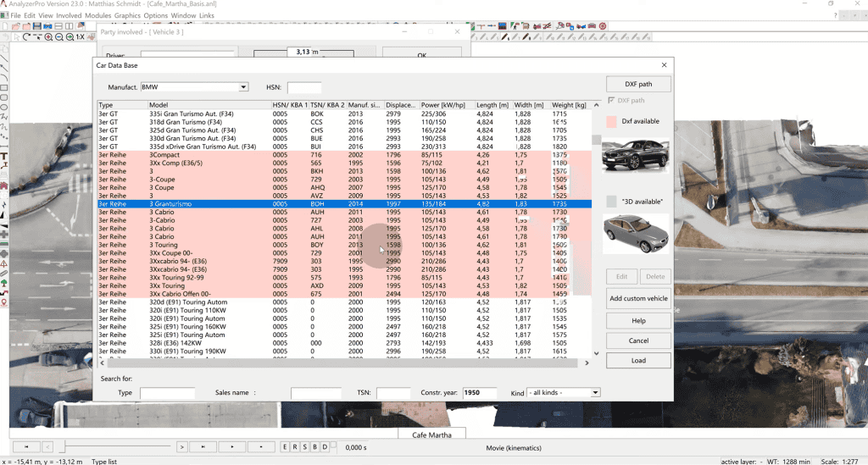The width and height of the screenshot is (868, 465).
Task: Click the zoom out magnifier icon
Action: point(58,37)
